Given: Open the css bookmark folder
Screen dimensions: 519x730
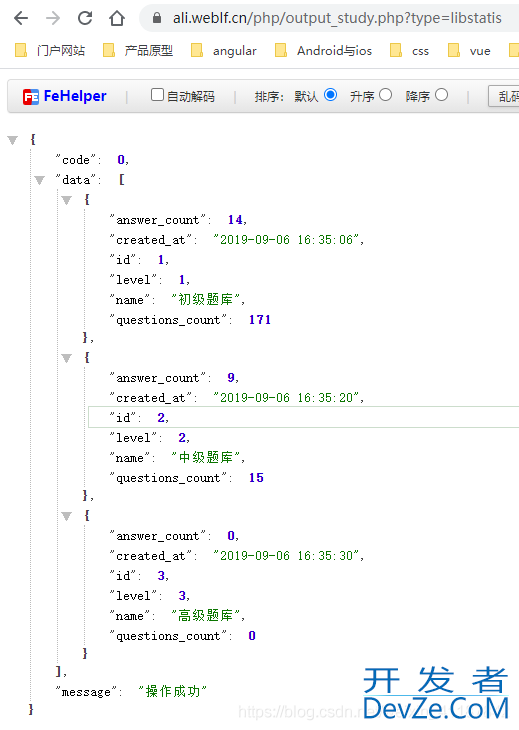Looking at the screenshot, I should [410, 50].
